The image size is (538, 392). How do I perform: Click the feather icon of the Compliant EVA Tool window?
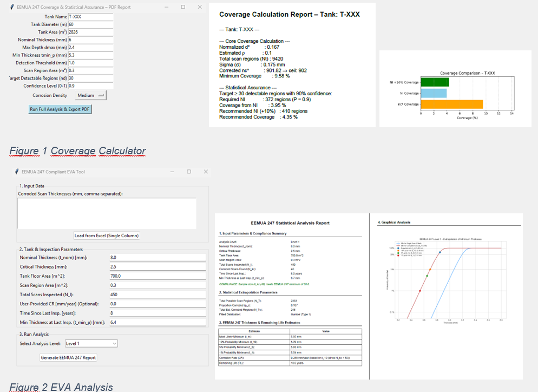click(x=17, y=172)
